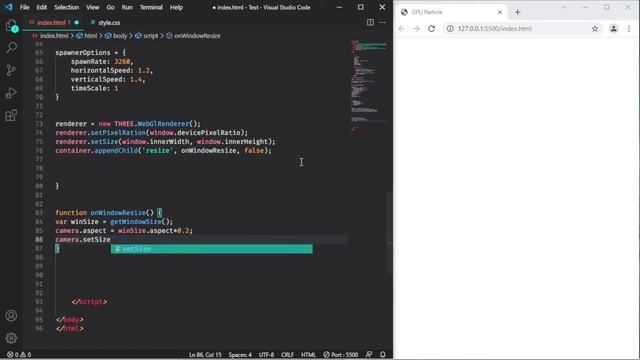The height and width of the screenshot is (360, 640).
Task: Open the File menu
Action: [x=24, y=7]
